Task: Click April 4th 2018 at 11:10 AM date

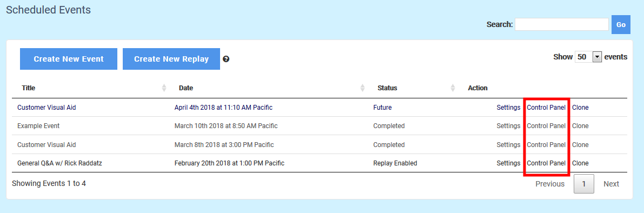Action: click(223, 108)
